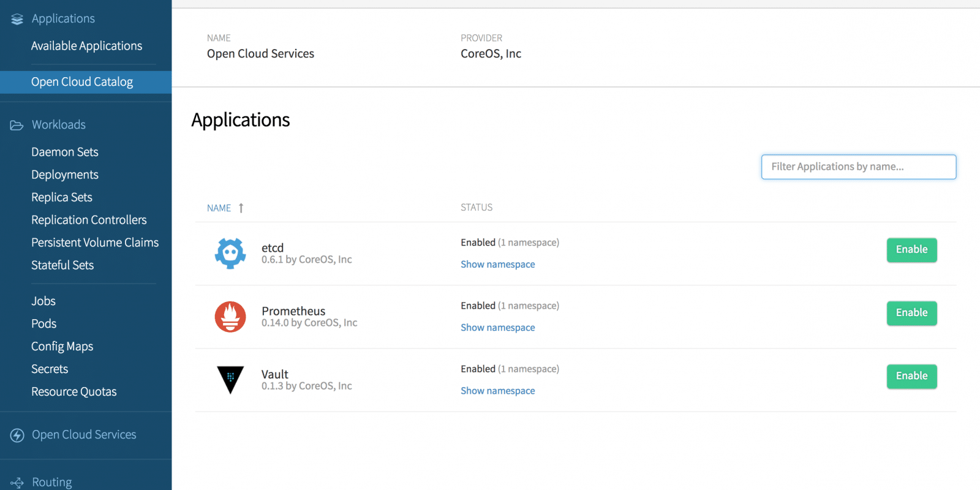Click the CoreOS, Inc provider value
This screenshot has width=980, height=490.
coord(491,54)
